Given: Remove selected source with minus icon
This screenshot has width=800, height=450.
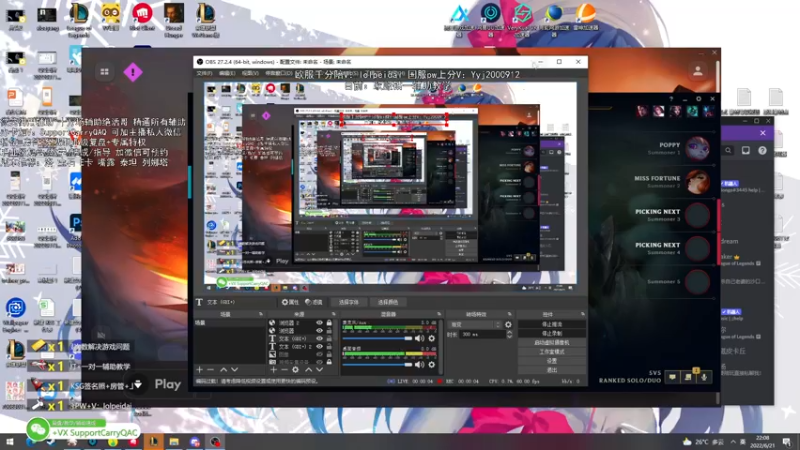Looking at the screenshot, I should [x=284, y=369].
